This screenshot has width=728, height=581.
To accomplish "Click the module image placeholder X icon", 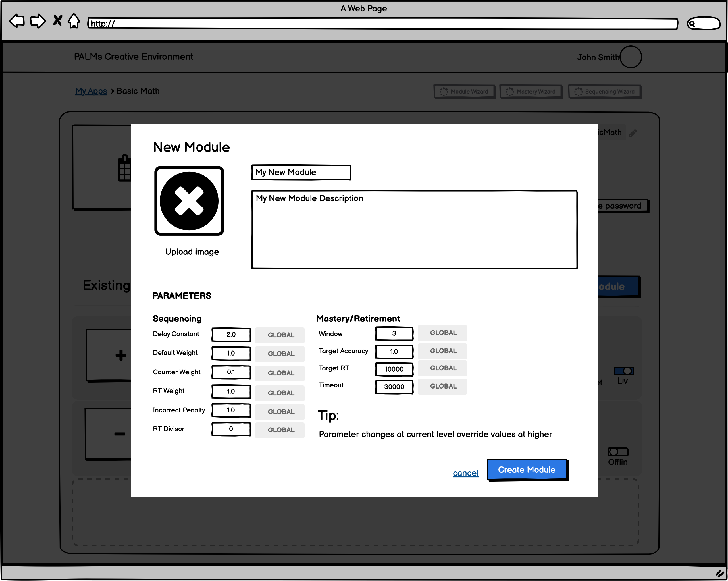I will (x=189, y=201).
